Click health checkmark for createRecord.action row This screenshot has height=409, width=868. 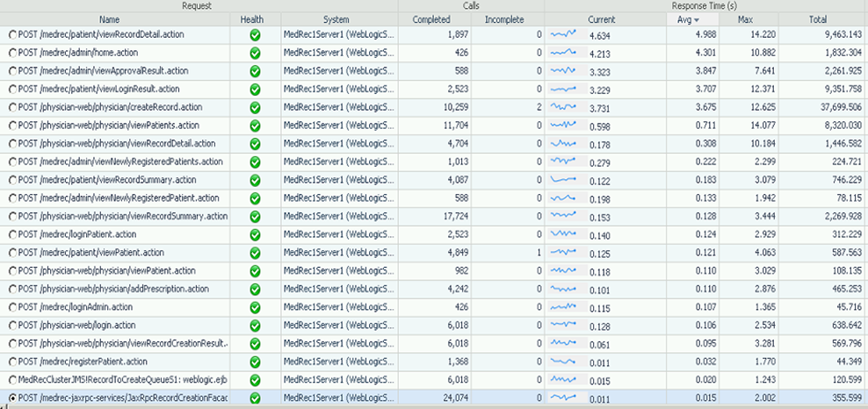[x=255, y=107]
